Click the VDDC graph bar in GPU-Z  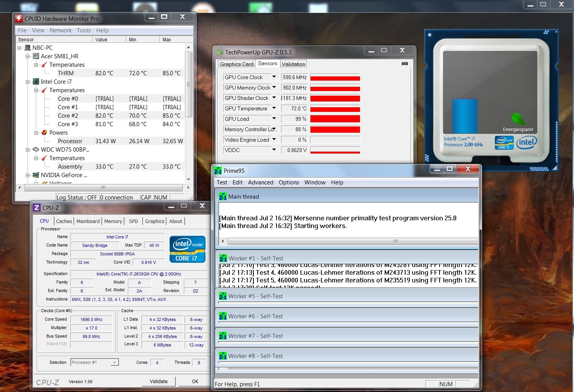[x=335, y=150]
